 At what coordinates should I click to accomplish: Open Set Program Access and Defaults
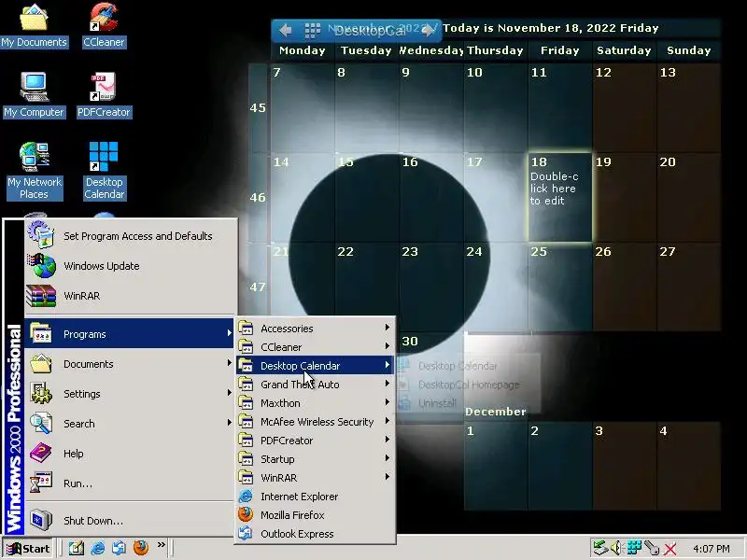pyautogui.click(x=132, y=236)
